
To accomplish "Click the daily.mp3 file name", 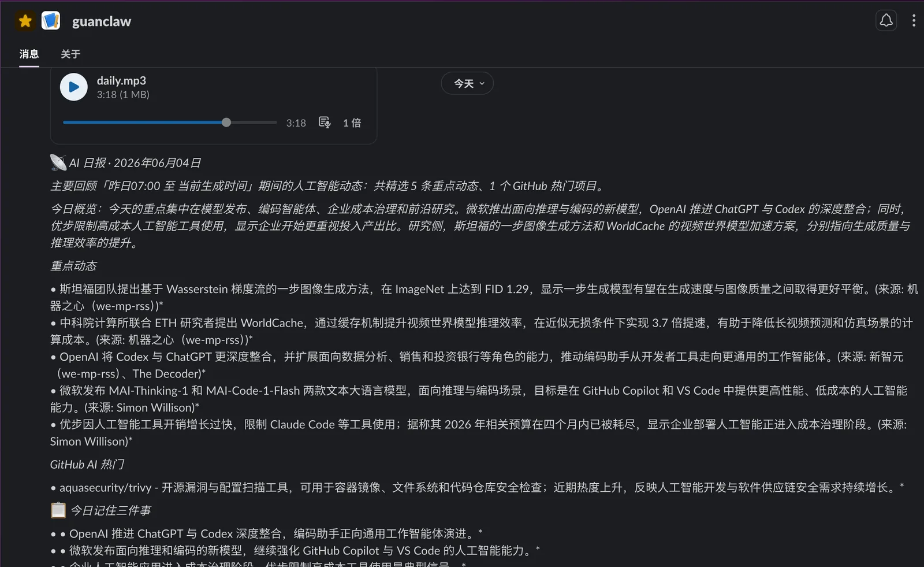I will tap(121, 80).
